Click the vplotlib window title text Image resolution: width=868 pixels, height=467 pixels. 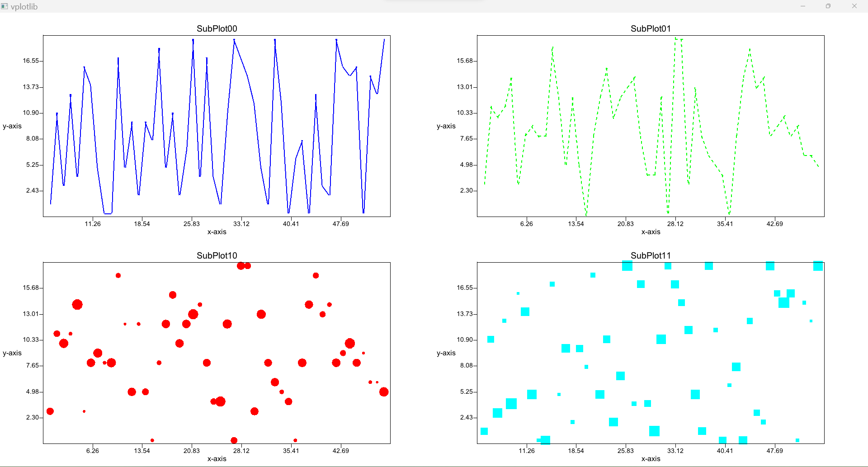pos(24,7)
